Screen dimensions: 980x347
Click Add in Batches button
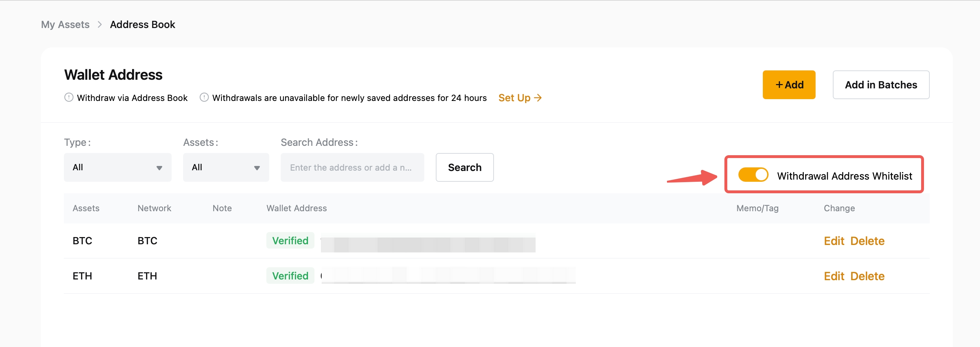pyautogui.click(x=881, y=84)
